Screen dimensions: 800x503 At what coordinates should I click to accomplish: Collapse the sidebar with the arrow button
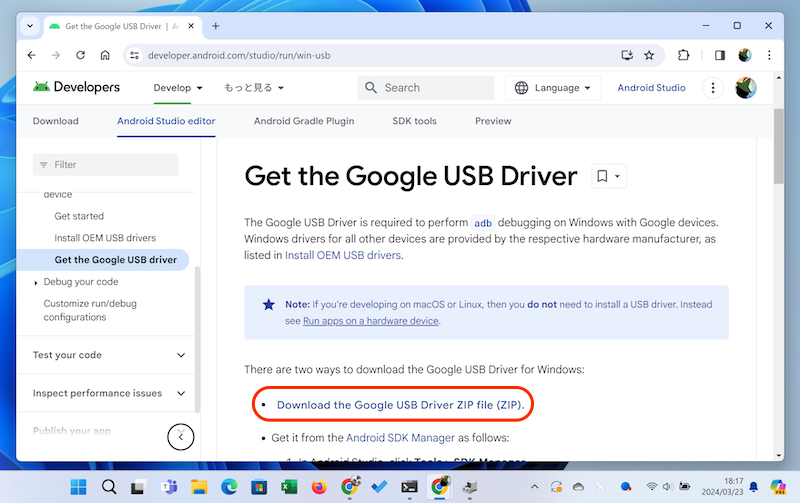[x=180, y=436]
